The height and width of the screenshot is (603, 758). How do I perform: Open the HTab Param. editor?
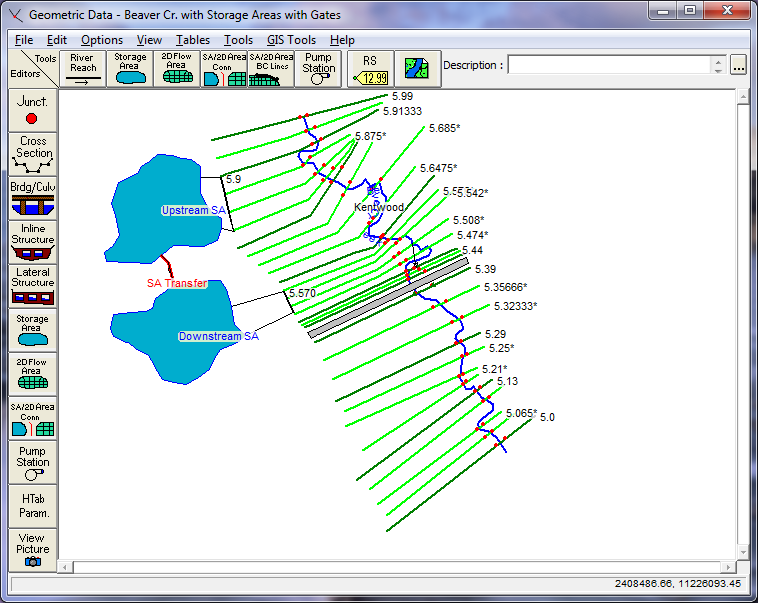pyautogui.click(x=32, y=505)
